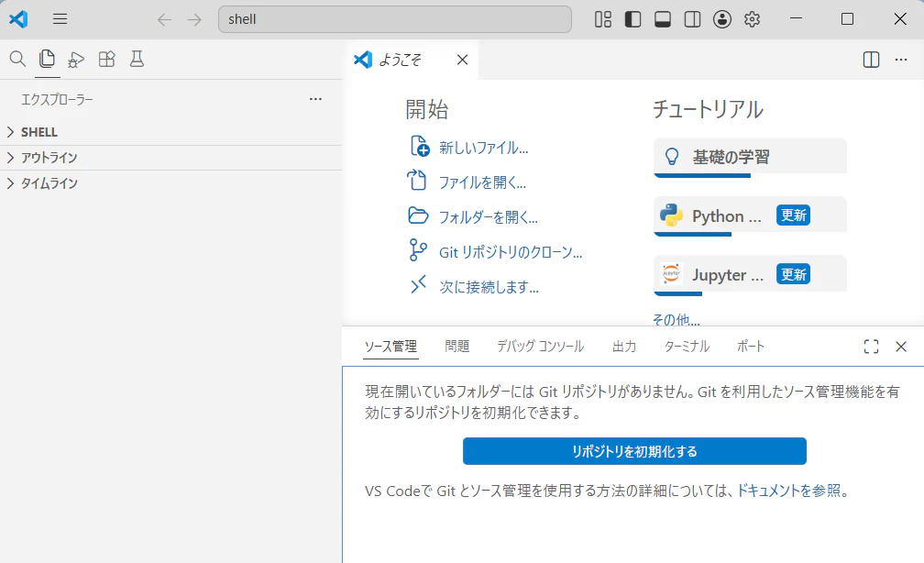Open editor more actions ellipsis
Screen dimensions: 924x563
(x=901, y=60)
